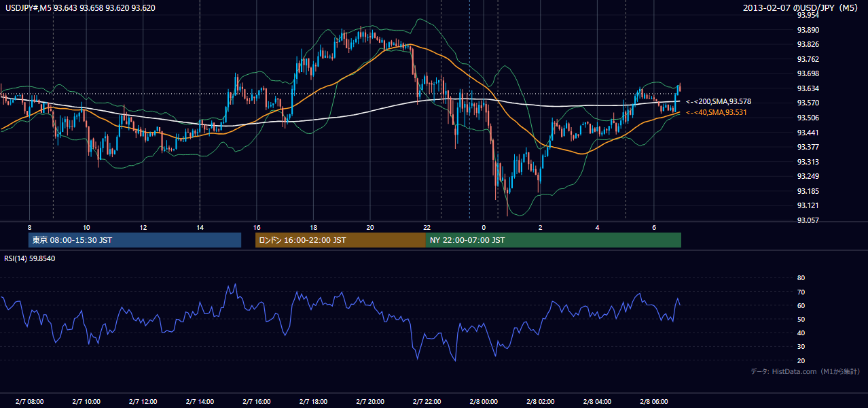The width and height of the screenshot is (868, 408).
Task: Click the 2/7 20:00 time label
Action: [370, 401]
